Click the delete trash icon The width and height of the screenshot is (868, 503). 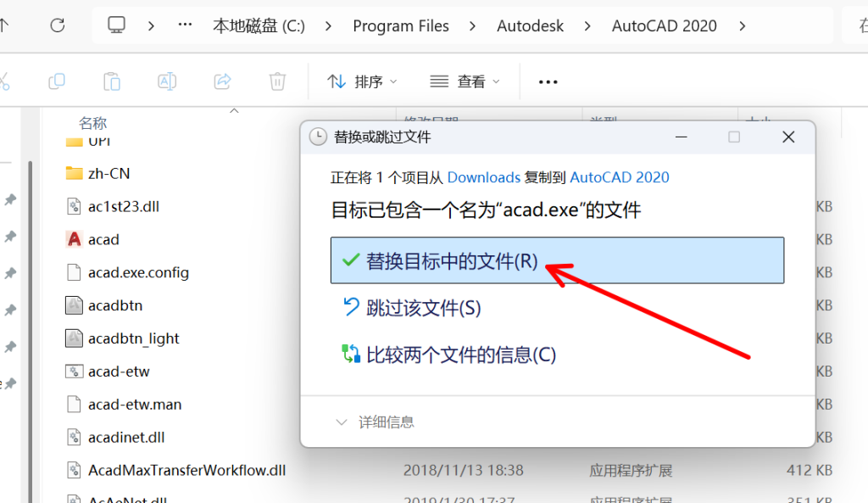pyautogui.click(x=277, y=81)
